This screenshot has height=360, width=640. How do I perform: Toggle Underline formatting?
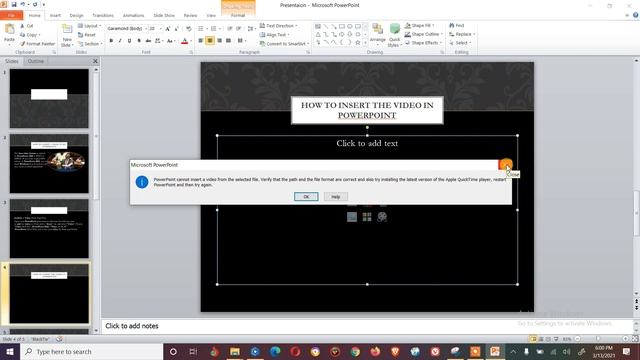click(129, 41)
